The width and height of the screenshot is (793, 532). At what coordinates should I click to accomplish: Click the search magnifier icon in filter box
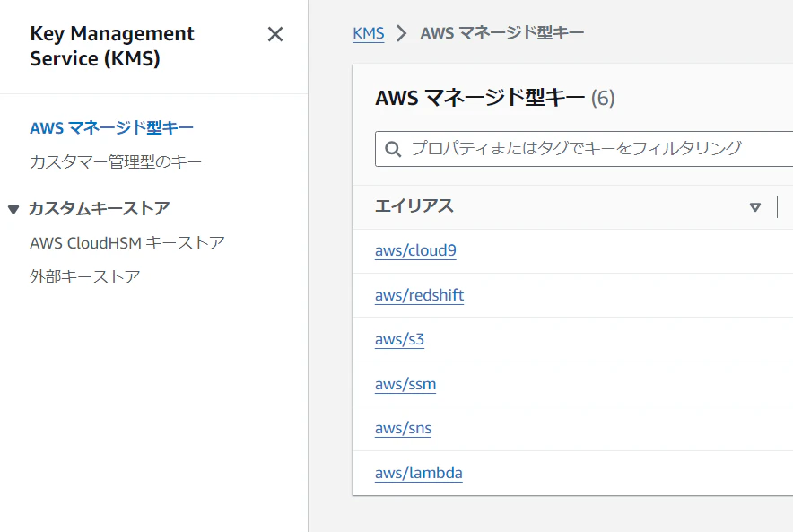click(x=393, y=149)
